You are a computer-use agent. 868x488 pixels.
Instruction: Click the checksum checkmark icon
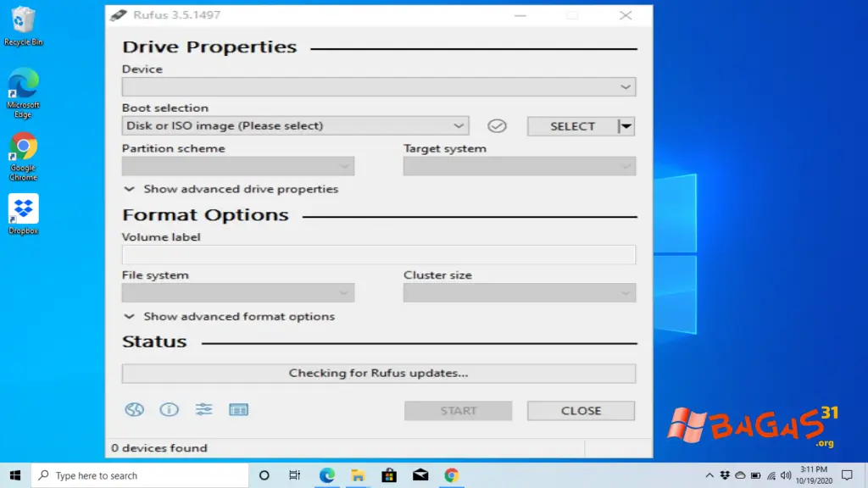497,126
